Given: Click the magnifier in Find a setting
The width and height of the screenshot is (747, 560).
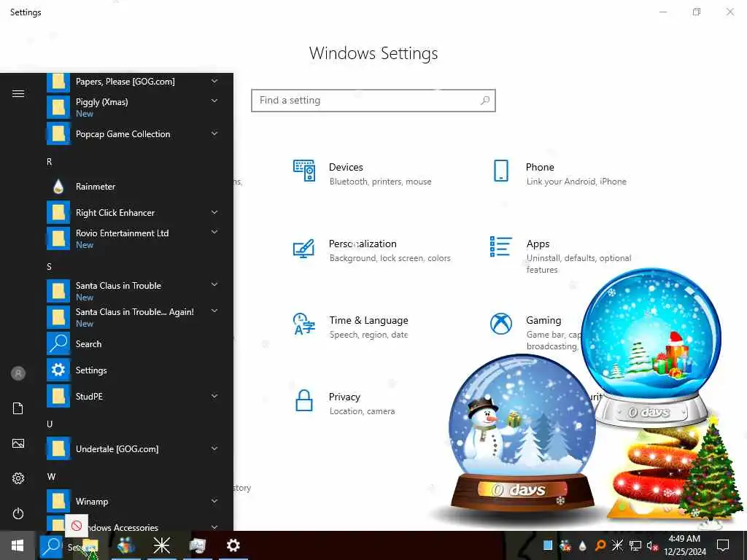Looking at the screenshot, I should [x=485, y=101].
